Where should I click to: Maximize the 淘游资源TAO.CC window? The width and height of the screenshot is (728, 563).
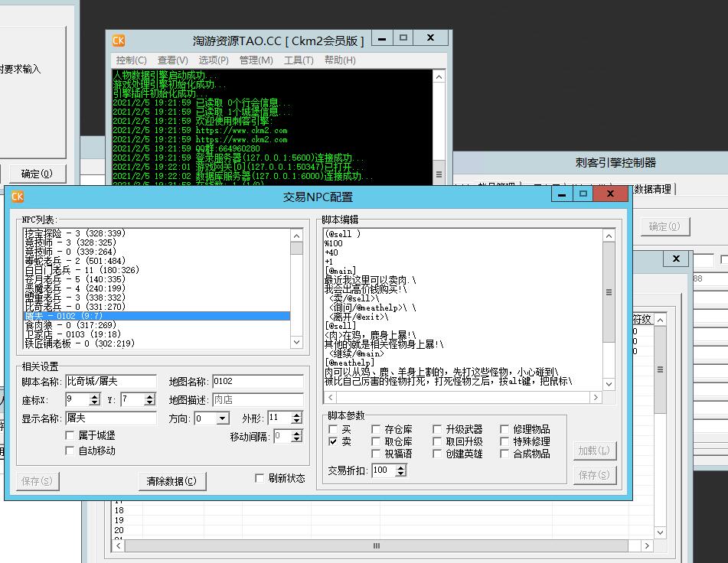tap(403, 37)
